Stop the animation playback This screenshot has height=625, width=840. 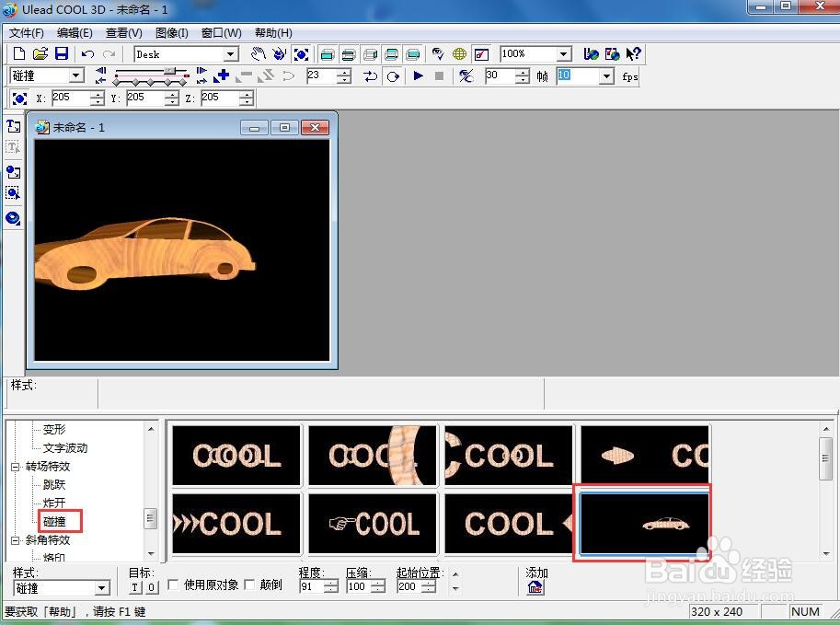(x=439, y=75)
